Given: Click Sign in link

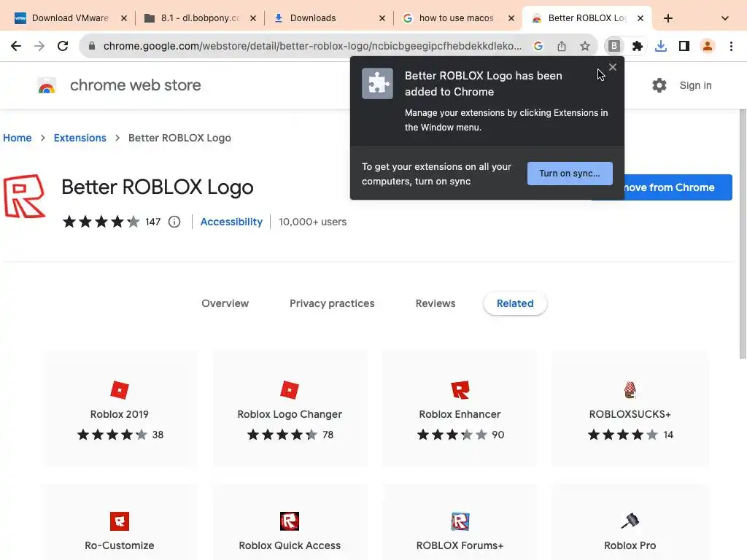Looking at the screenshot, I should 695,85.
